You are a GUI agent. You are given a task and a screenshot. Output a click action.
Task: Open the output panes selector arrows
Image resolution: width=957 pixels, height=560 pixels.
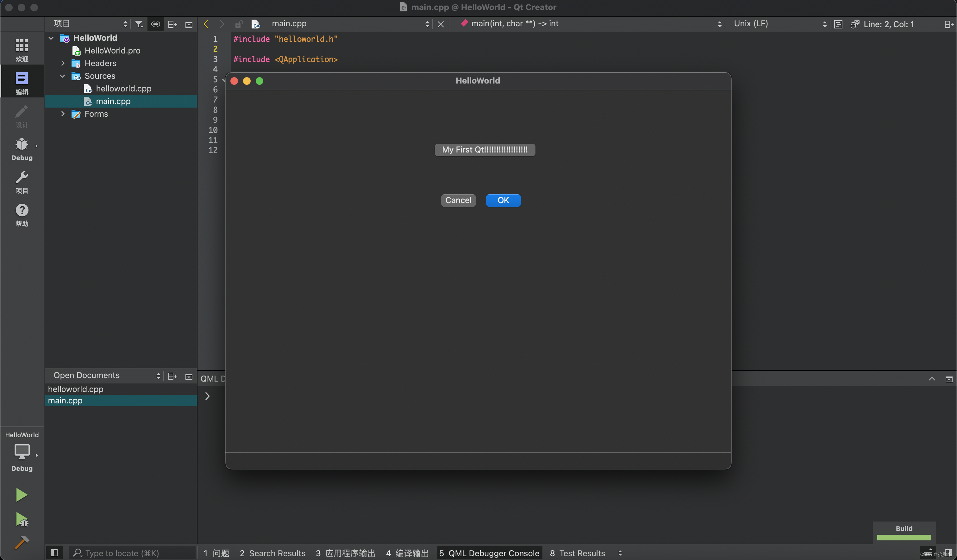point(620,553)
